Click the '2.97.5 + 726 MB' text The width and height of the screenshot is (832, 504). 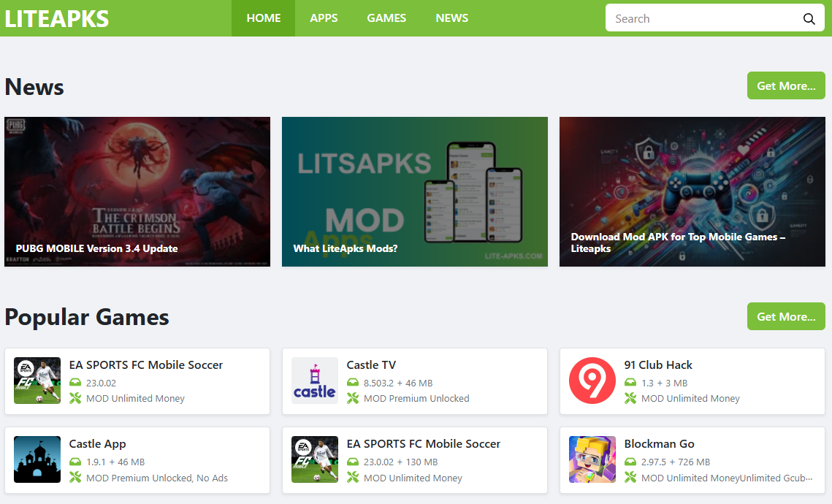click(x=676, y=462)
